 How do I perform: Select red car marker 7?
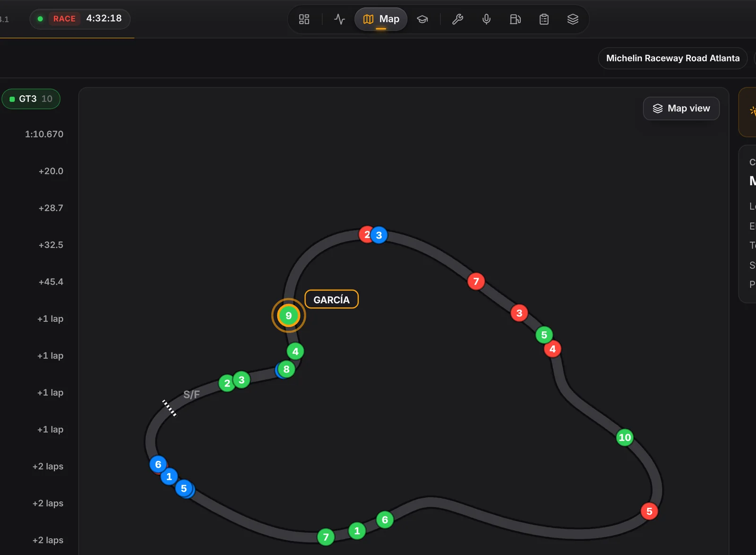click(476, 282)
